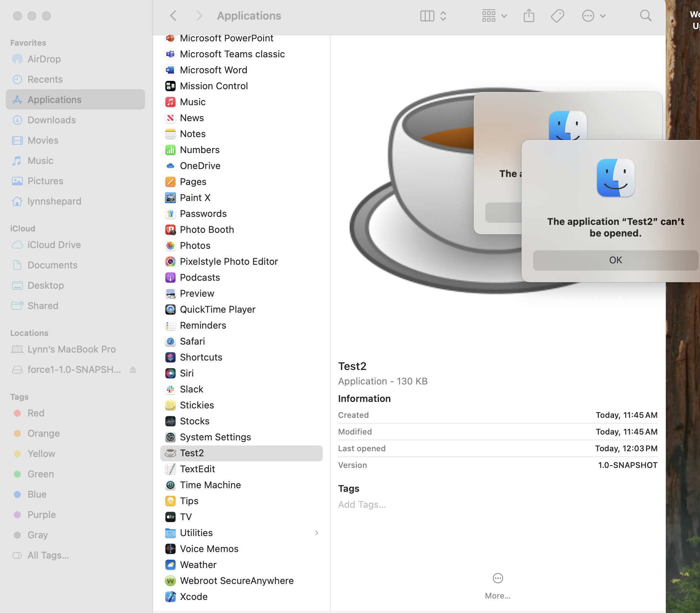700x613 pixels.
Task: Select the Test2 application row
Action: pos(241,453)
